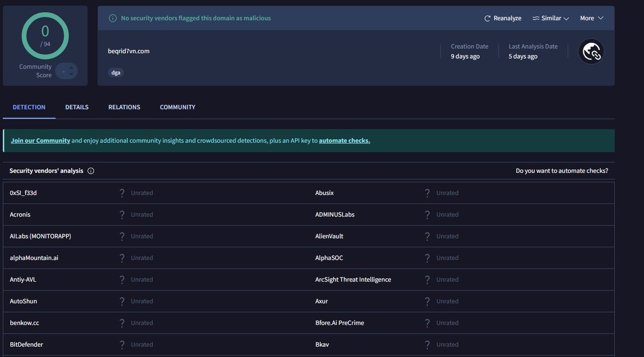This screenshot has height=357, width=644.
Task: Upvote the community score
Action: [x=70, y=67]
